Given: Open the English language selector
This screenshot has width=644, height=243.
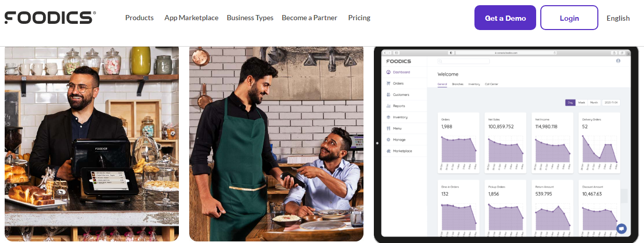Looking at the screenshot, I should click(618, 18).
